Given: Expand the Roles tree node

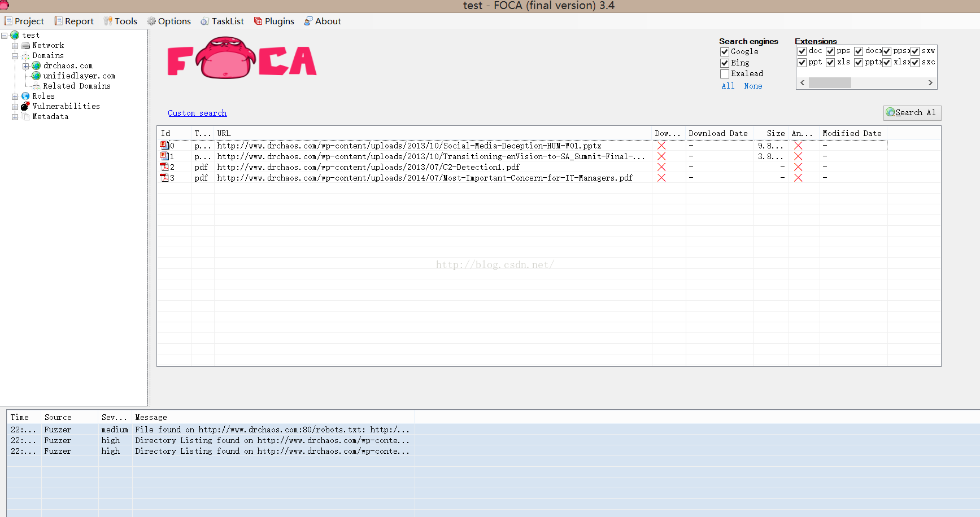Looking at the screenshot, I should tap(15, 97).
